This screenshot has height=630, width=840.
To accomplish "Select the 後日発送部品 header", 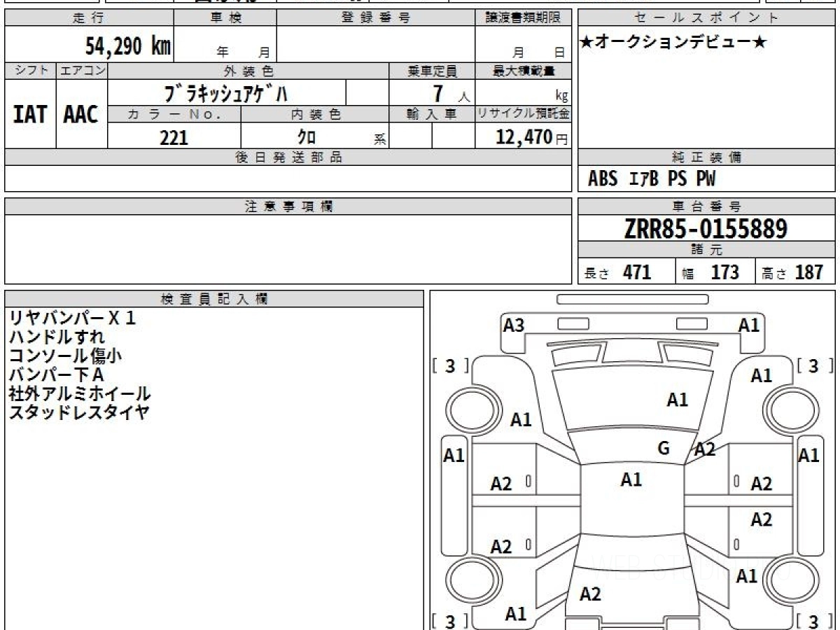I will click(x=288, y=157).
